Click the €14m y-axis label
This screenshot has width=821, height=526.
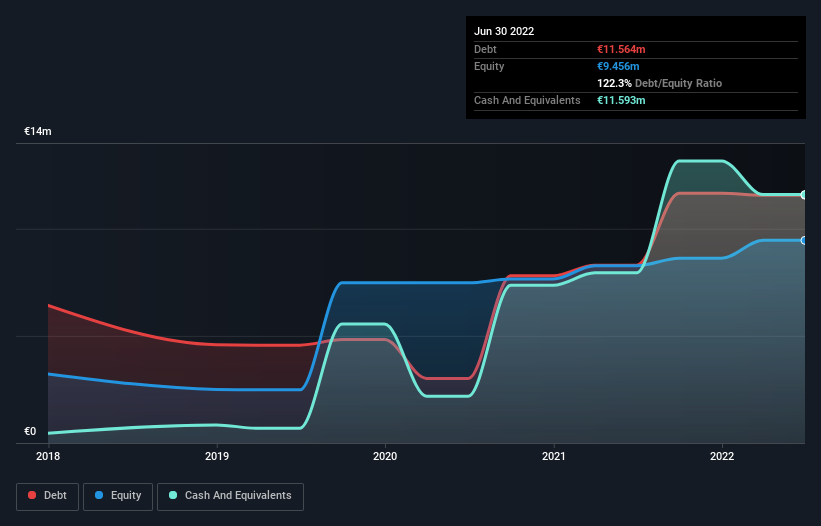38,131
